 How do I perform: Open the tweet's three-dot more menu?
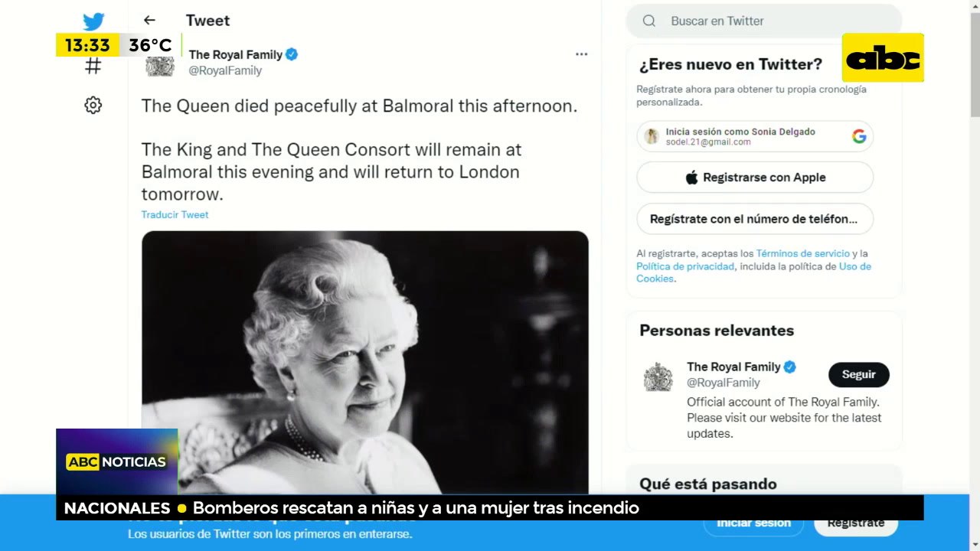point(582,54)
